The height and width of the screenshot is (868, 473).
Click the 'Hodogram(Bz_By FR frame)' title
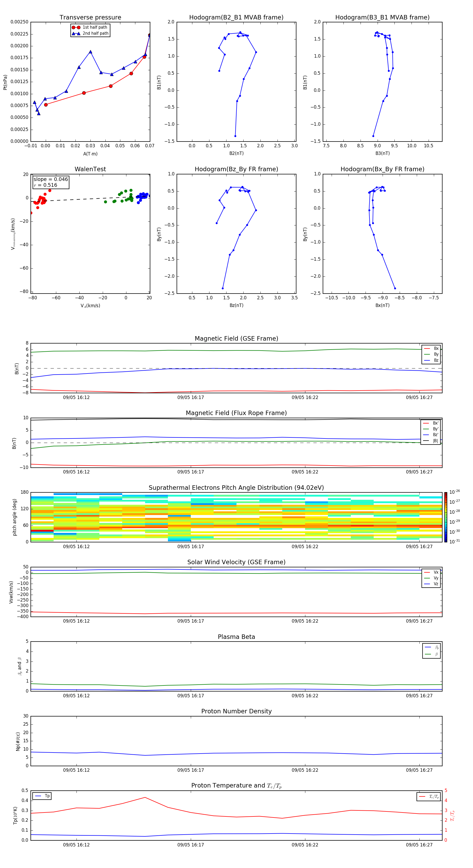(236, 169)
